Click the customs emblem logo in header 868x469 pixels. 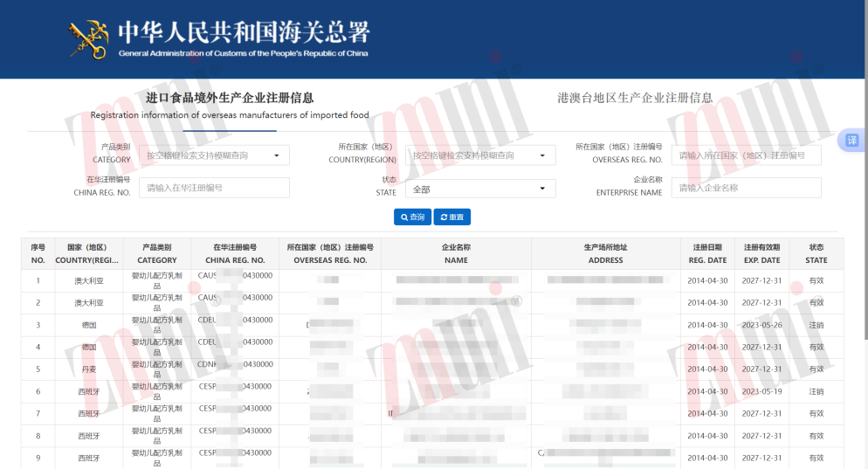tap(89, 38)
